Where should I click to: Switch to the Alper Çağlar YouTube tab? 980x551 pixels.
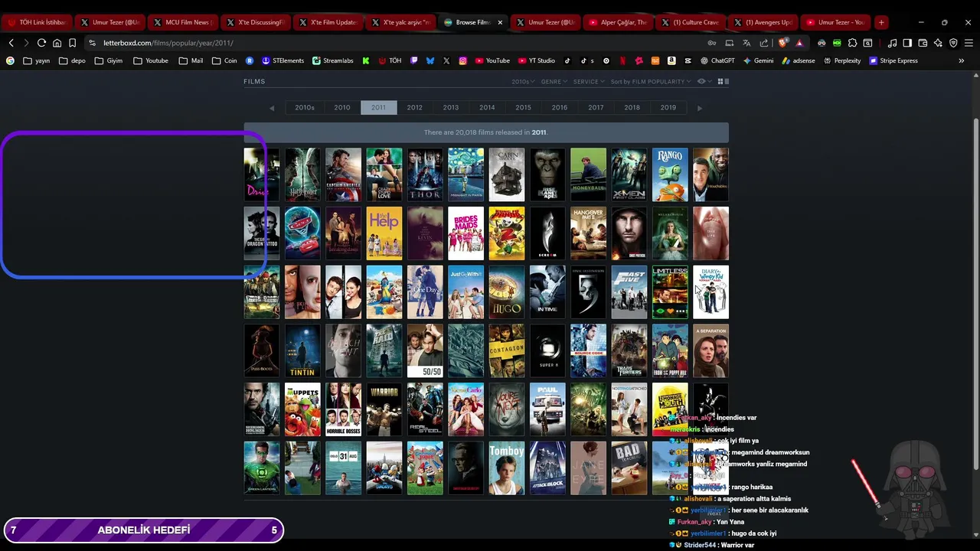618,22
